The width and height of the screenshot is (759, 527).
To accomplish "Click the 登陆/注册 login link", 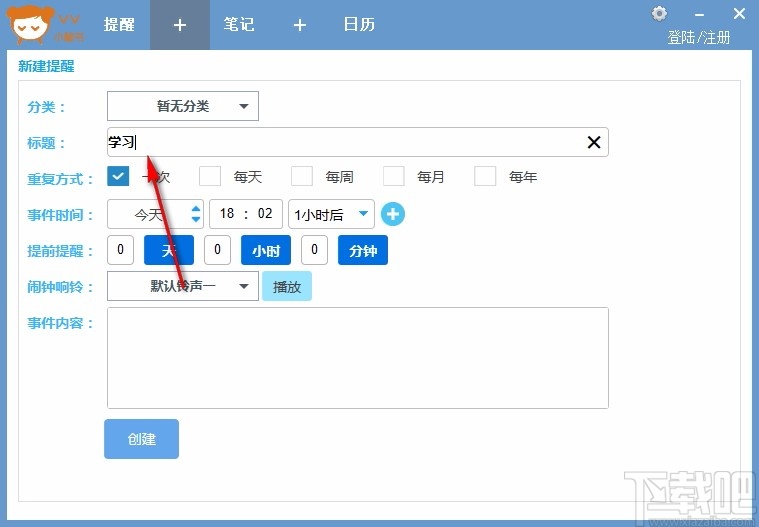I will click(x=699, y=37).
